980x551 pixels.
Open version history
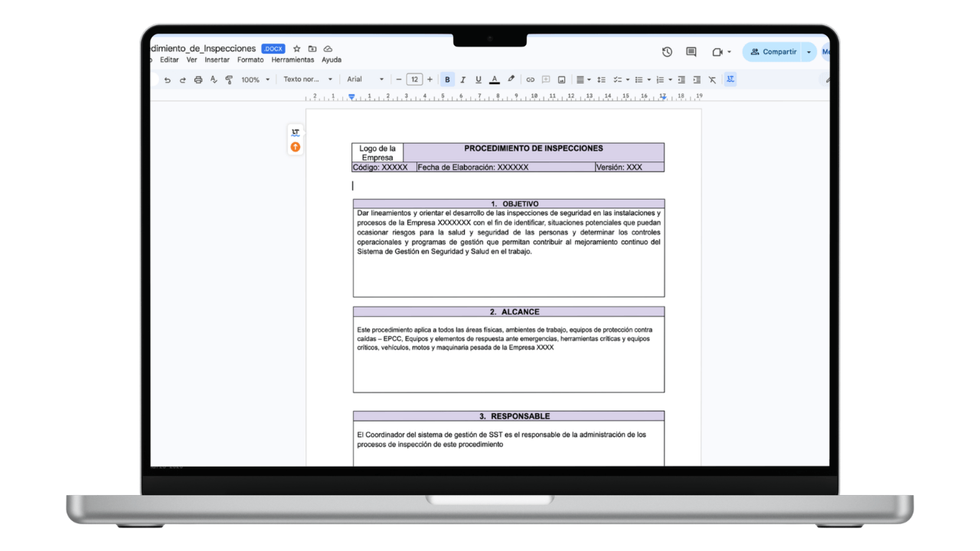click(x=666, y=52)
